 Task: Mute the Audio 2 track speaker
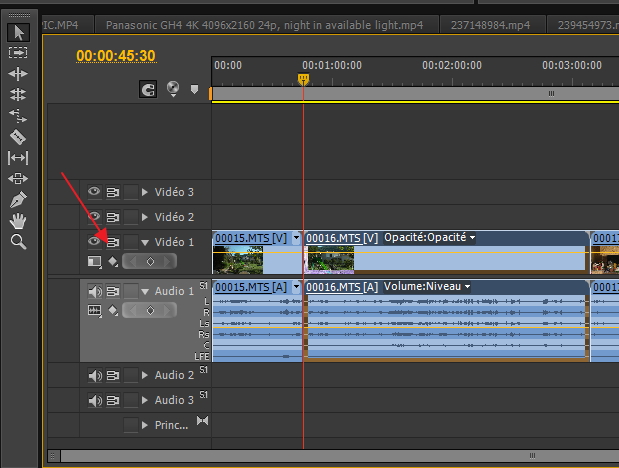tap(95, 376)
